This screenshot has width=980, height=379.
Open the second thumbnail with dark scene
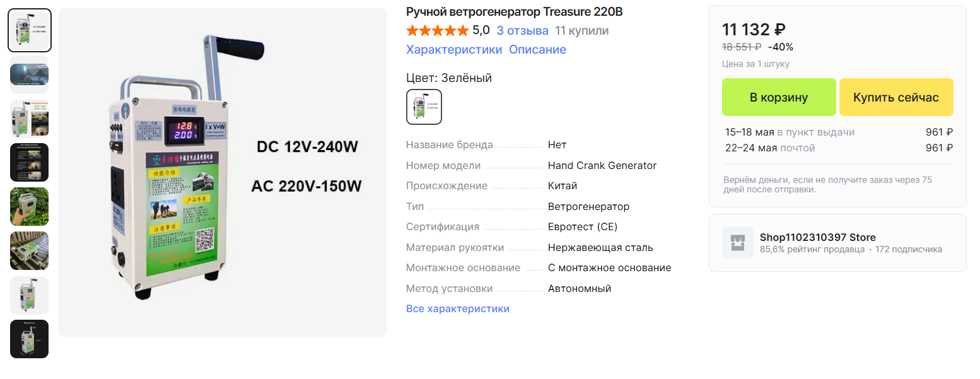30,74
